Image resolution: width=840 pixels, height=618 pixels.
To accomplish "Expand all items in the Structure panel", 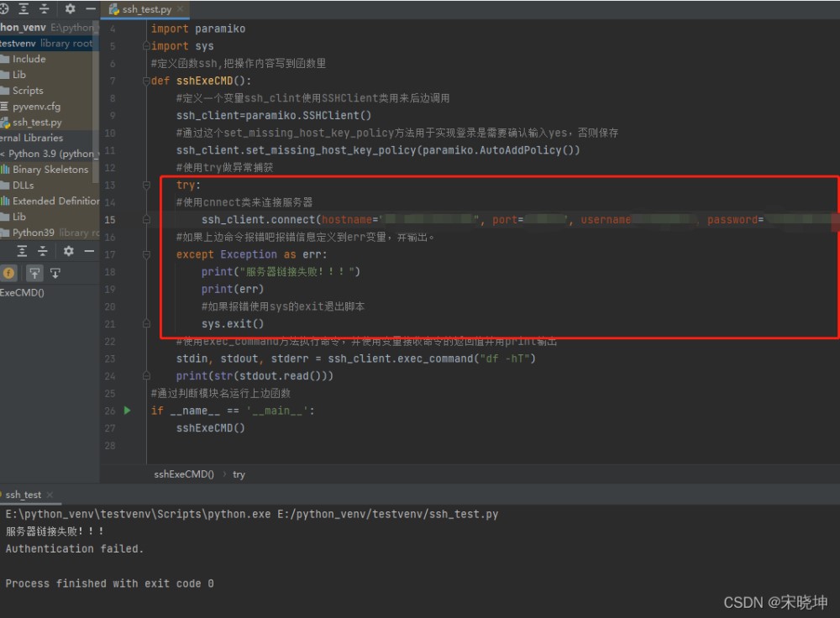I will tap(22, 250).
